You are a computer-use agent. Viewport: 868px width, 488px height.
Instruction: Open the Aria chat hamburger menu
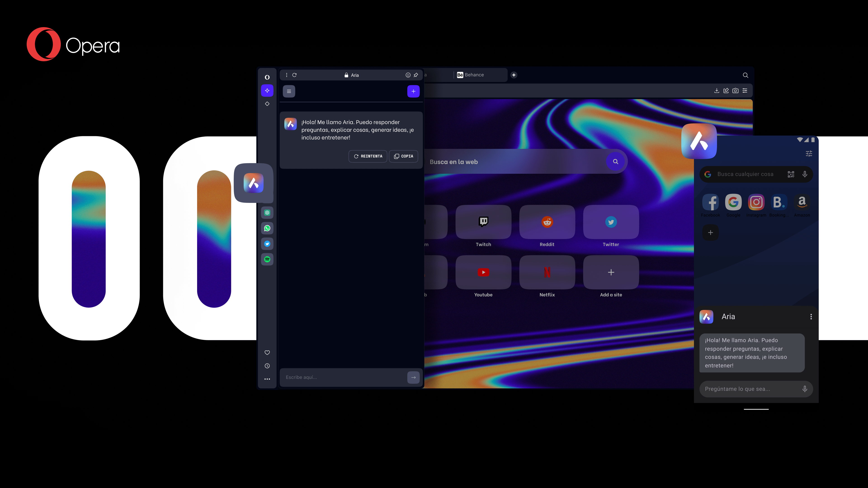[x=289, y=91]
